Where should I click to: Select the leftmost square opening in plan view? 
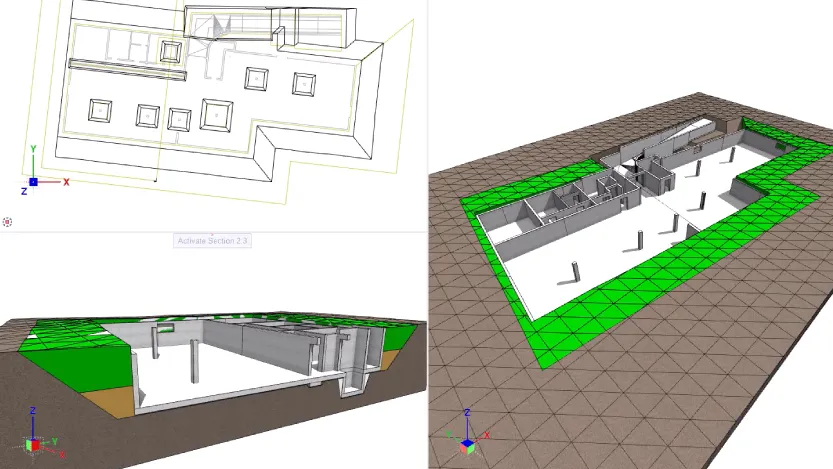tap(101, 110)
